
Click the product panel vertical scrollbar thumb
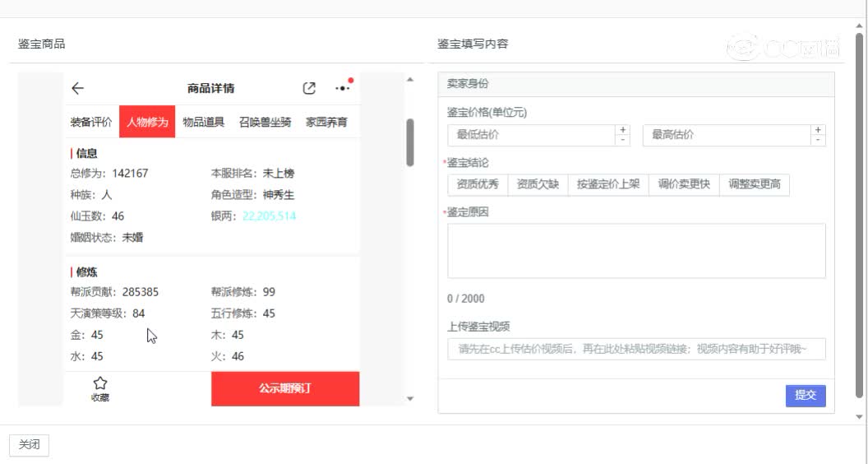coord(410,142)
